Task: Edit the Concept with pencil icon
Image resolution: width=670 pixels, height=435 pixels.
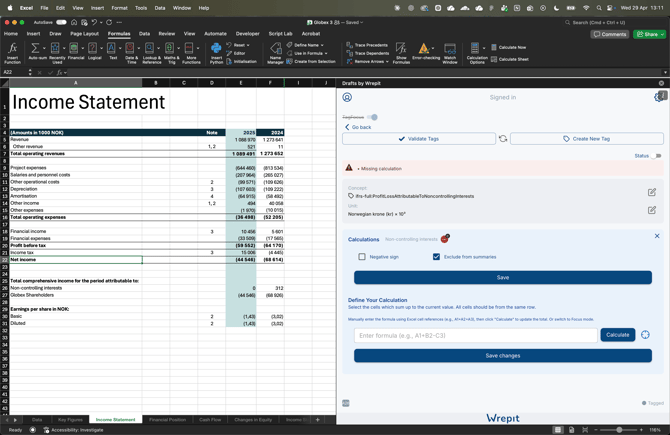Action: pos(652,192)
